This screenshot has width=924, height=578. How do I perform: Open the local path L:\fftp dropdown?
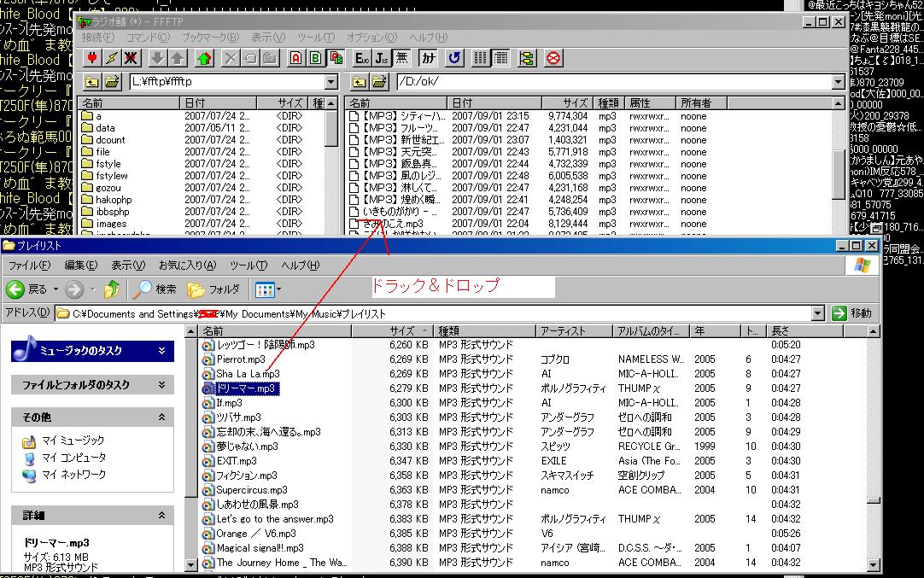(x=331, y=82)
